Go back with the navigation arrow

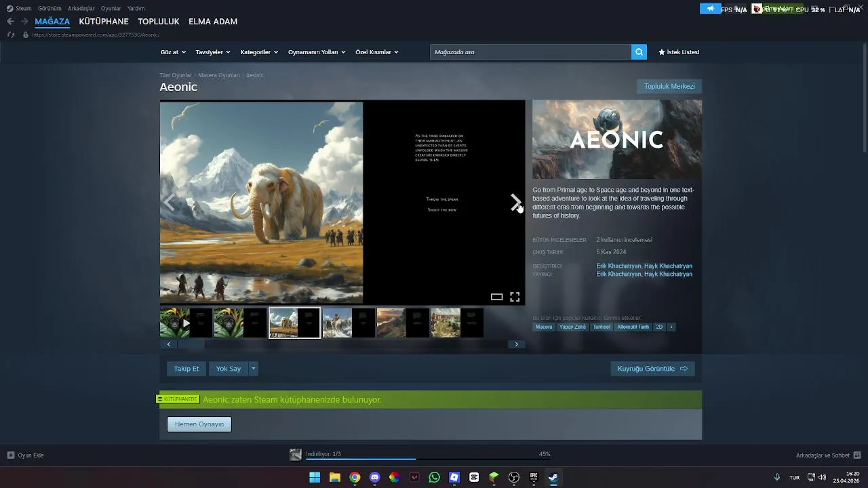pyautogui.click(x=10, y=22)
